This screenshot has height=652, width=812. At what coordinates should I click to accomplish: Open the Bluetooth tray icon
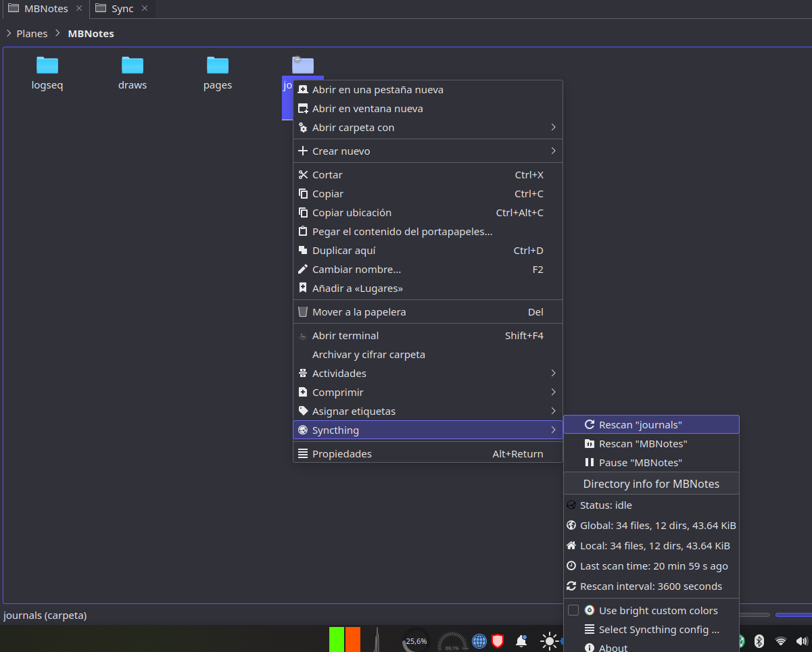[759, 641]
